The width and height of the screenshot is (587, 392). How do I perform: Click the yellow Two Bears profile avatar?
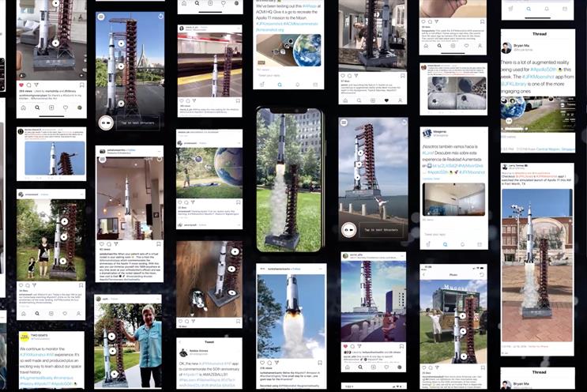click(x=24, y=336)
